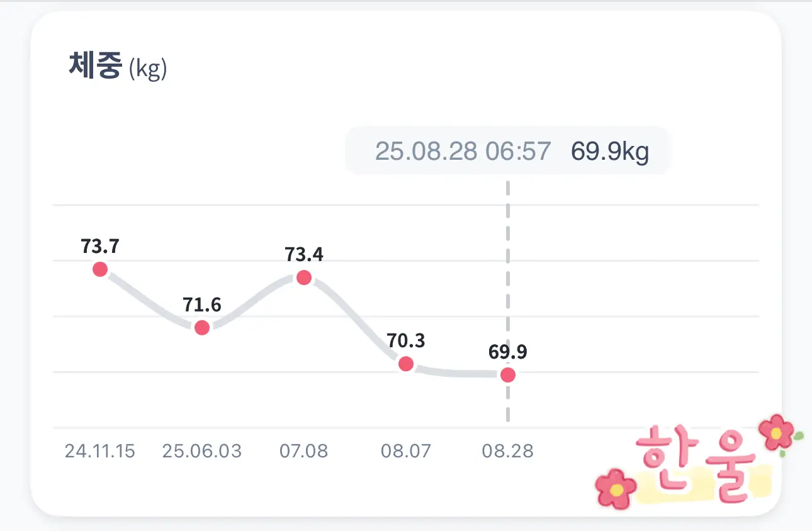
Task: Click the 25.08.28 06:57 tooltip
Action: point(463,152)
